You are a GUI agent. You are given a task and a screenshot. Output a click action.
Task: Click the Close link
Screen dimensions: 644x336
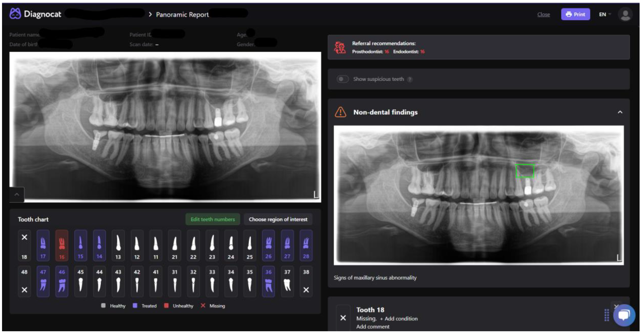(543, 15)
